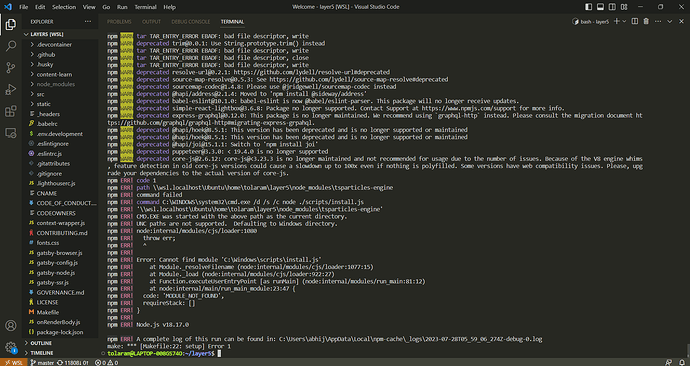Open the Accounts icon in activity bar
The height and width of the screenshot is (366, 690).
point(11,326)
